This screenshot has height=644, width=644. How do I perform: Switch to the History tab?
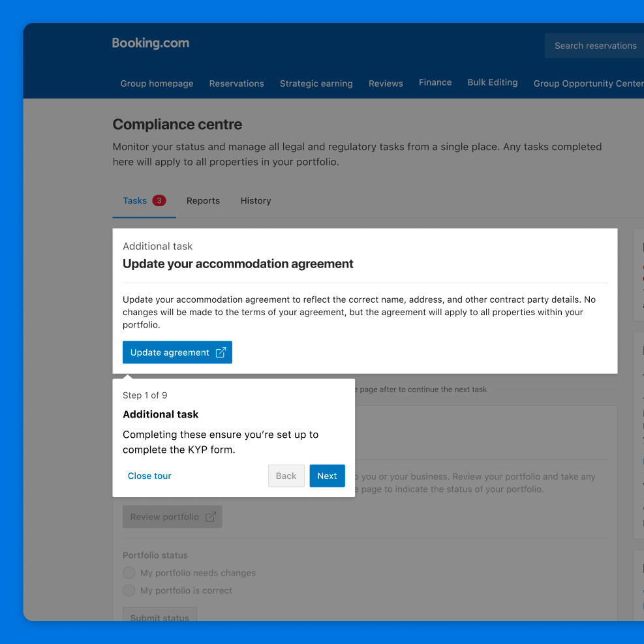pos(255,201)
